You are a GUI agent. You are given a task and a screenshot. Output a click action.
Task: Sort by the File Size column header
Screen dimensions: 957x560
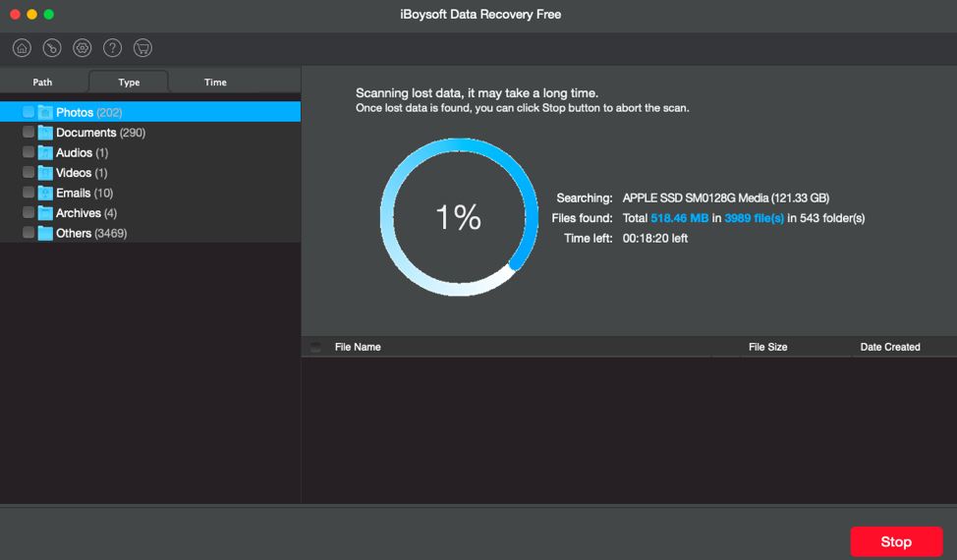pos(767,347)
